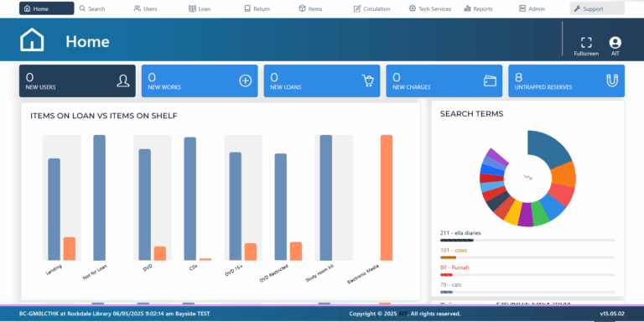Viewport: 644px width, 322px height.
Task: Click the New Charges wallet icon
Action: tap(490, 80)
